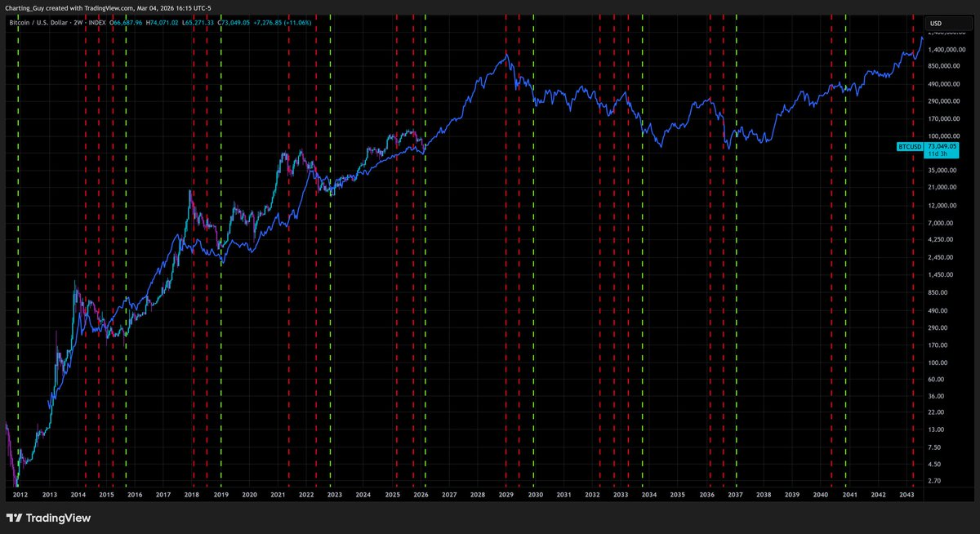Click the 2012 year label on time axis
The image size is (980, 534).
21,495
